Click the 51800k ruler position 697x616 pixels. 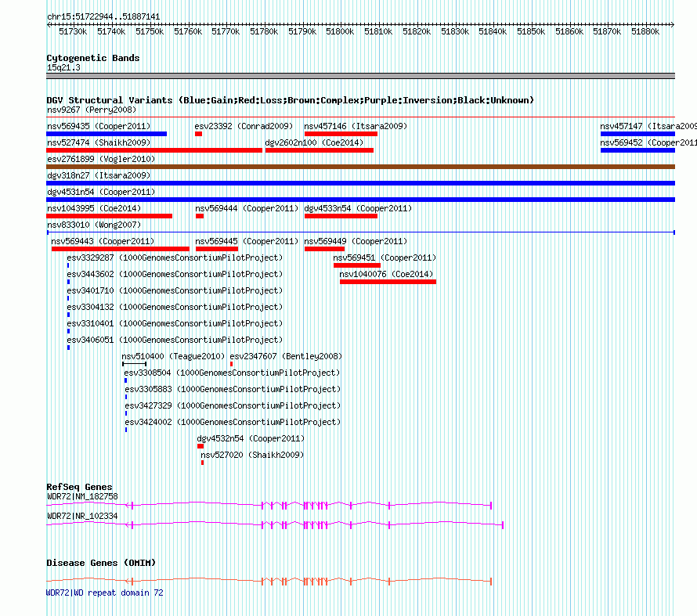point(340,31)
